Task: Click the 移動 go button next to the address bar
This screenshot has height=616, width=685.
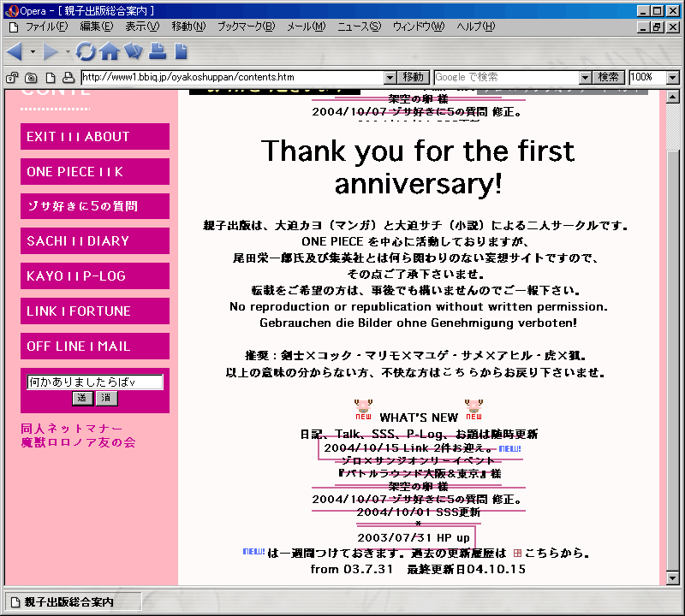Action: click(x=414, y=78)
